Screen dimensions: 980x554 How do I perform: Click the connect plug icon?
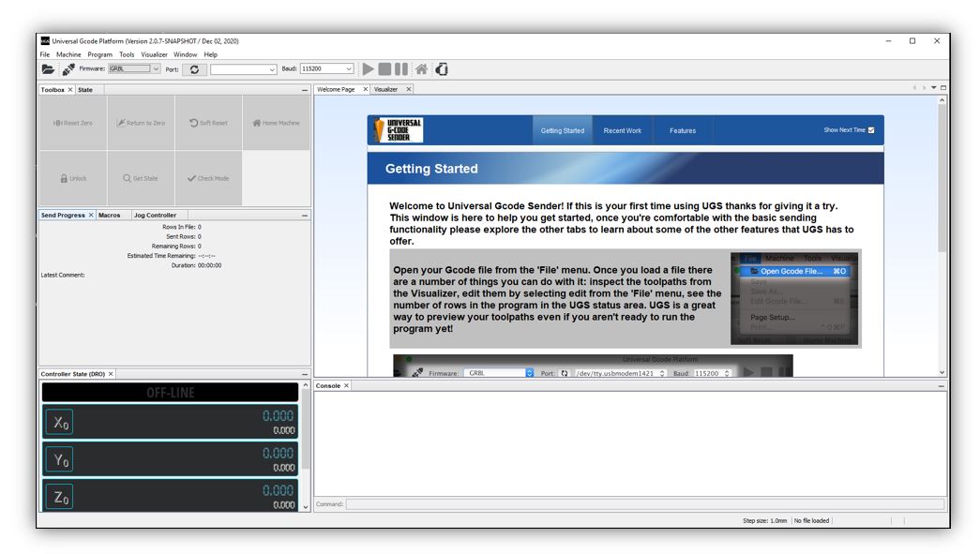point(68,69)
